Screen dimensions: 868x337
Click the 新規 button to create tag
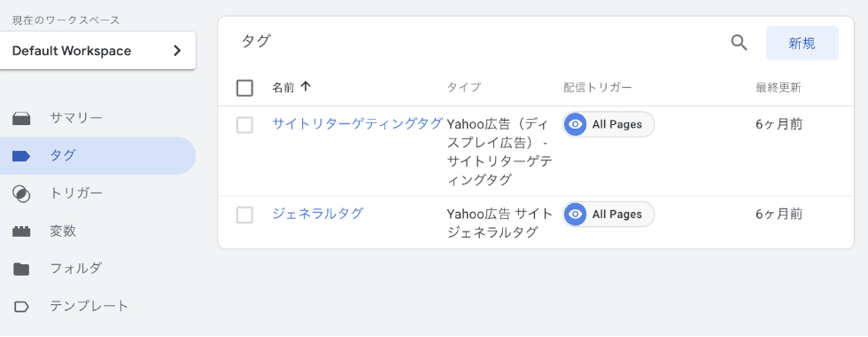[x=802, y=43]
